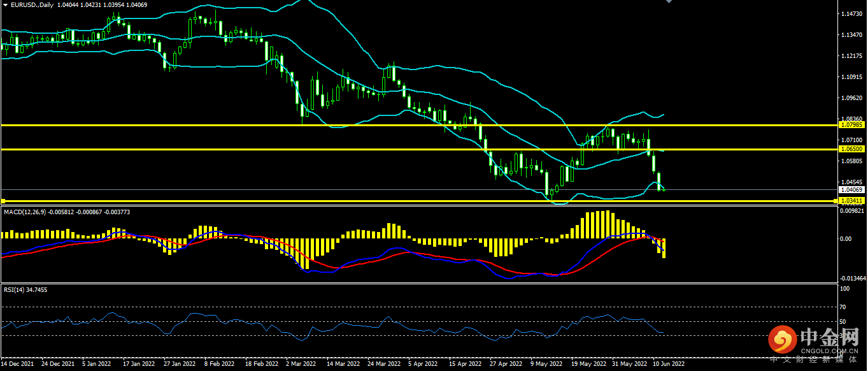Image resolution: width=868 pixels, height=371 pixels.
Task: Click the 14 Mar 2022 date label
Action: tap(343, 365)
